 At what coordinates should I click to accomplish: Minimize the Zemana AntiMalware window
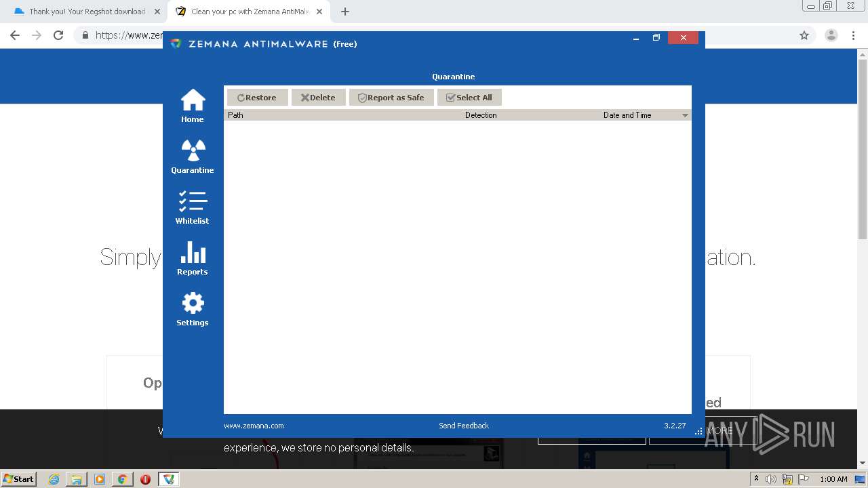[x=636, y=38]
